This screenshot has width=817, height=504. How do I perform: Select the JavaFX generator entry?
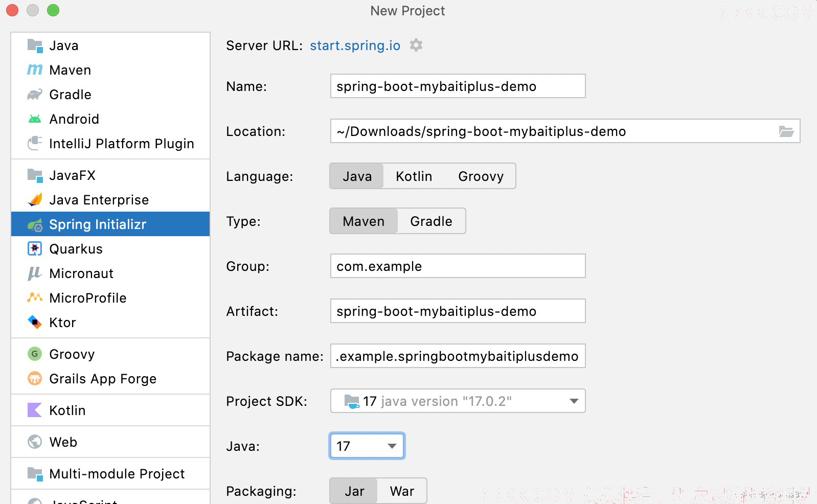coord(110,175)
